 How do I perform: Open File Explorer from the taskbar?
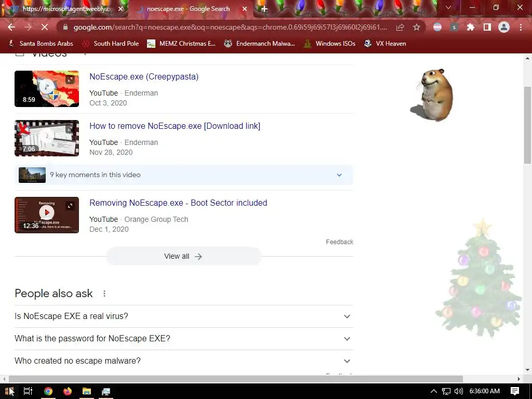87,391
